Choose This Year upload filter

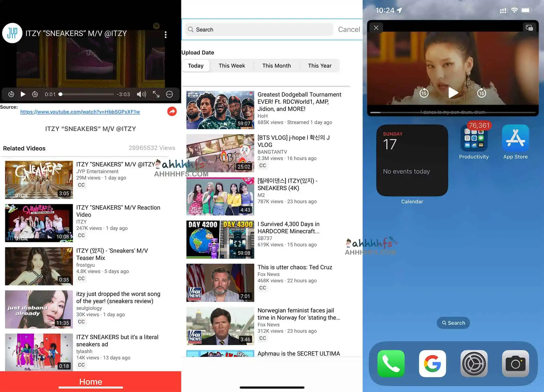pyautogui.click(x=320, y=66)
